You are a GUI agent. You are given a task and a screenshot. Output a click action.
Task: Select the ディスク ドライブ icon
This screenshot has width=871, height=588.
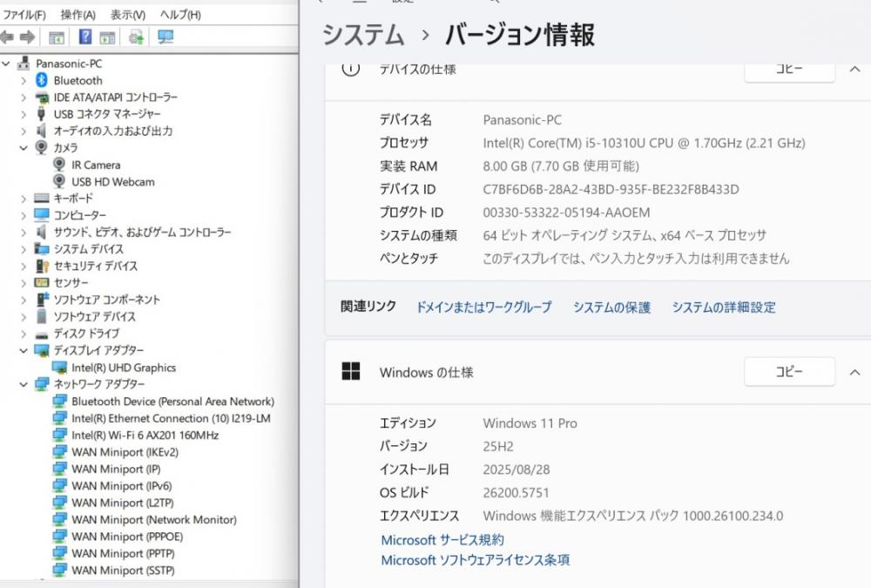point(42,335)
